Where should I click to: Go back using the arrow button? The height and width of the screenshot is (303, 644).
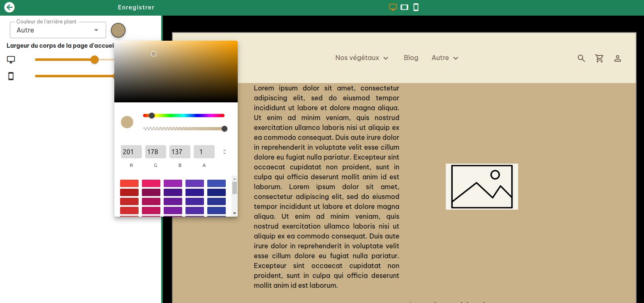[9, 7]
